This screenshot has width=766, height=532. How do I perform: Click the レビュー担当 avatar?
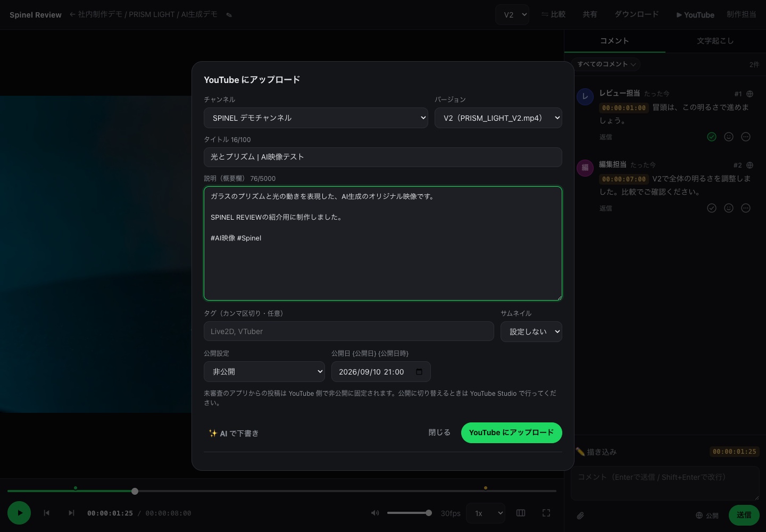click(585, 97)
